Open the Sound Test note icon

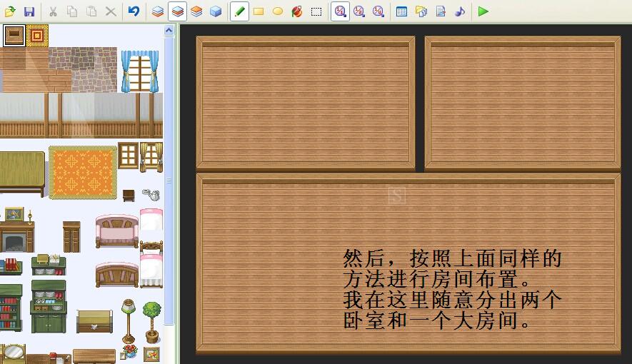[460, 11]
